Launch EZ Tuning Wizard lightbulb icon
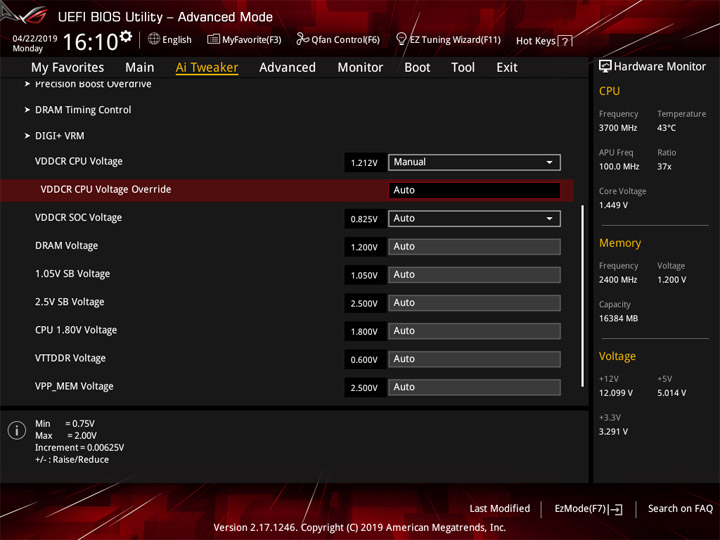720x540 pixels. pyautogui.click(x=401, y=39)
